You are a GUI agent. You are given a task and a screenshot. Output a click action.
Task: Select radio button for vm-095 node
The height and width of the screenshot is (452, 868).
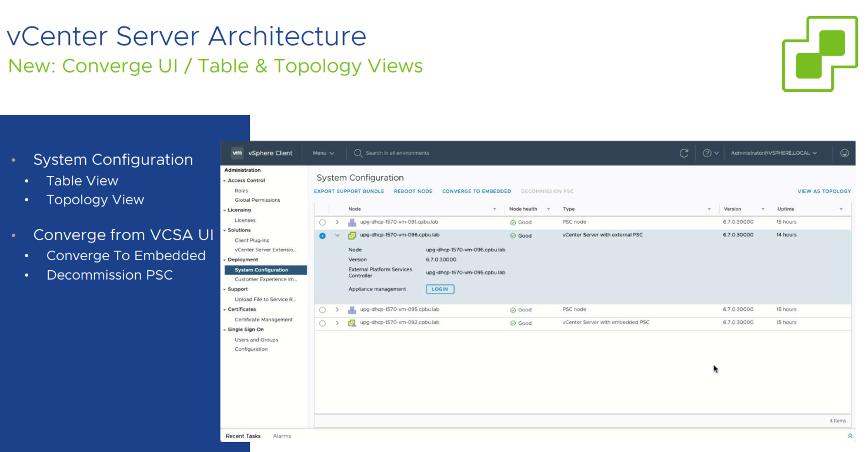tap(322, 310)
